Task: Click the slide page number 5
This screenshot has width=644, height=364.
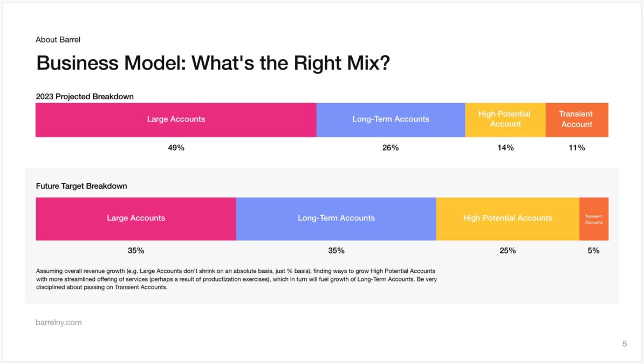Action: tap(625, 344)
